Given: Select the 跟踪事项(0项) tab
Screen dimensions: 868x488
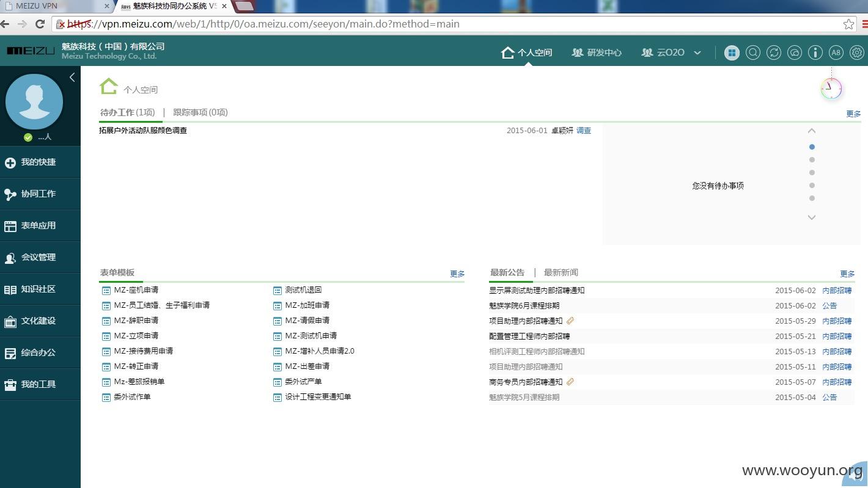Looking at the screenshot, I should [200, 112].
